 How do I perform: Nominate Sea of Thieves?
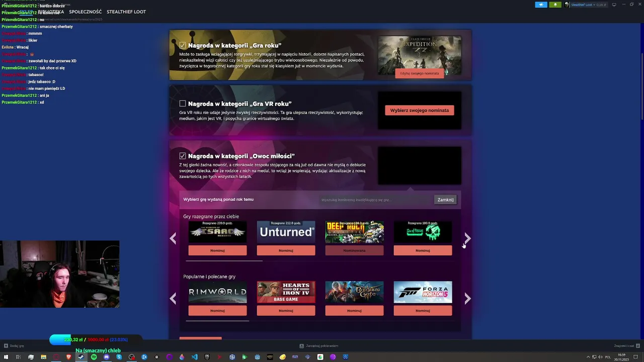423,250
